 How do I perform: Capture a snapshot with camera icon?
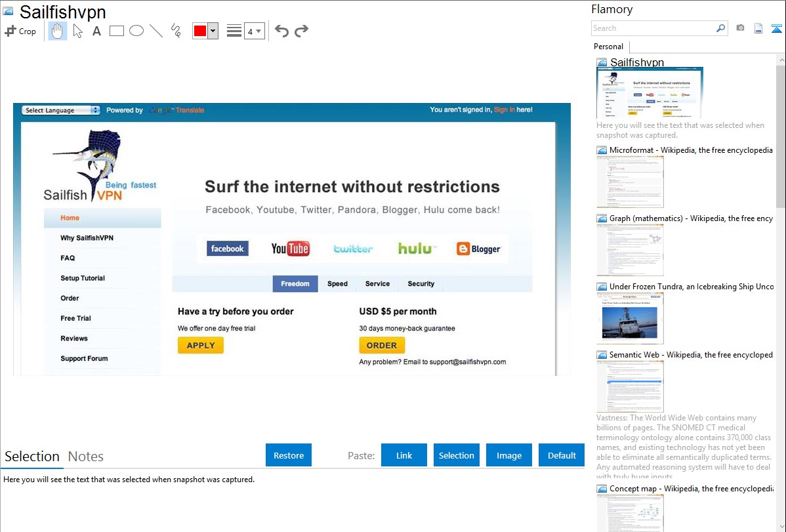pyautogui.click(x=740, y=28)
